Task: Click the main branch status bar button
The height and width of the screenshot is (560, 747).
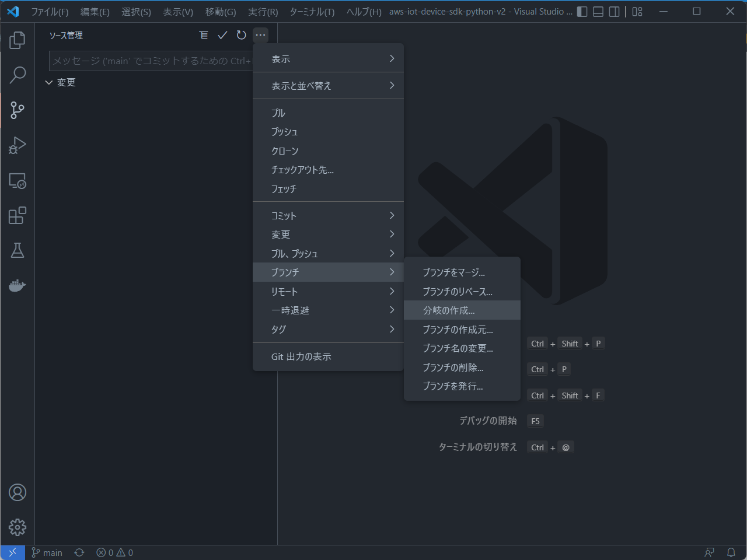Action: (x=47, y=552)
